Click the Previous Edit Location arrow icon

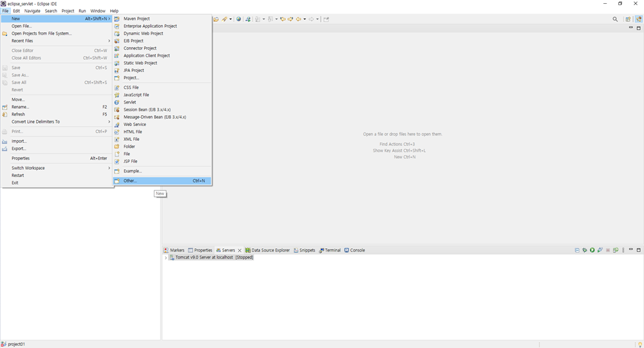[283, 19]
